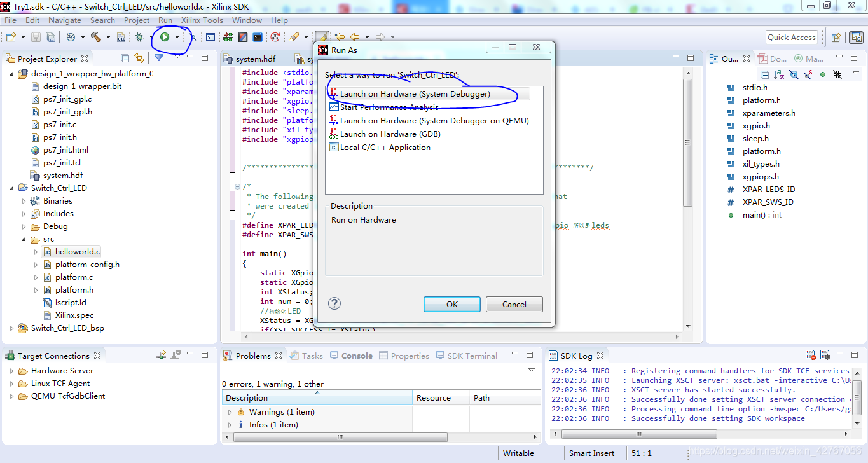868x463 pixels.
Task: Open the Xilinx Tools menu
Action: pos(202,20)
